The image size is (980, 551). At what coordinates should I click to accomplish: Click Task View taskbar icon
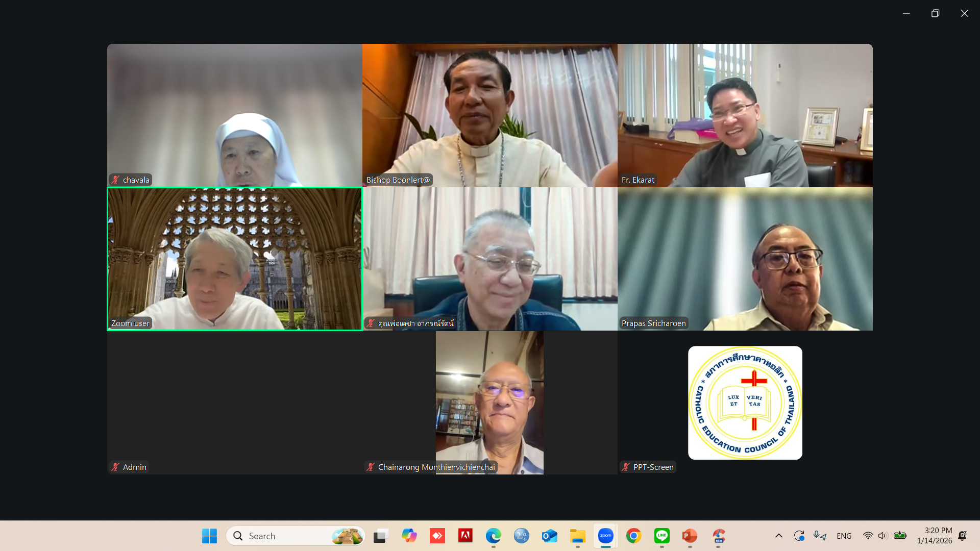380,536
